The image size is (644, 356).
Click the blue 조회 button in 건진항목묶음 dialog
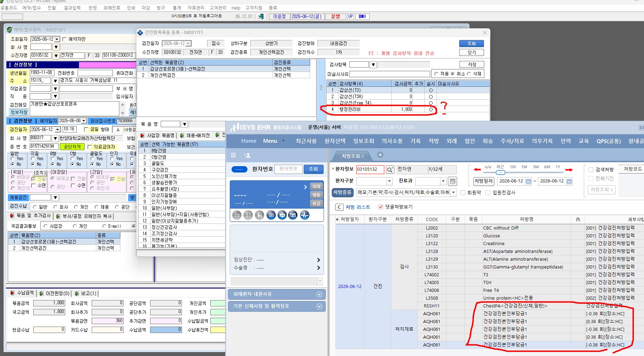coord(471,44)
